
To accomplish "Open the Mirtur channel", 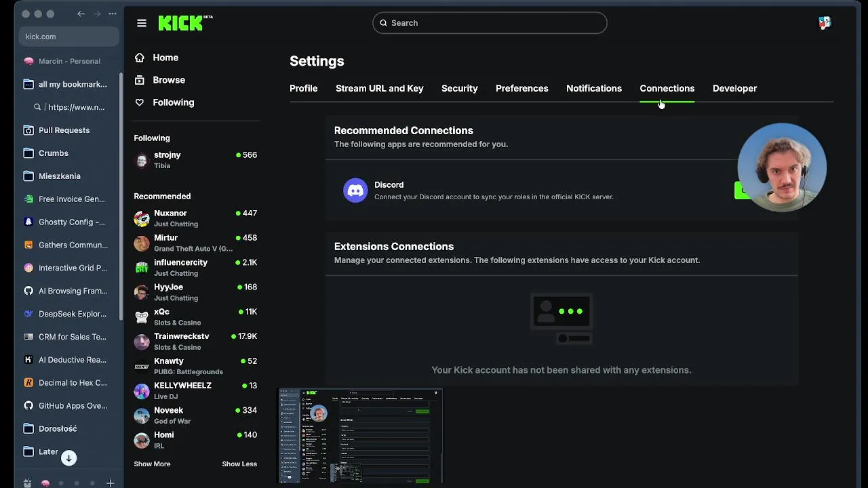I will 195,243.
